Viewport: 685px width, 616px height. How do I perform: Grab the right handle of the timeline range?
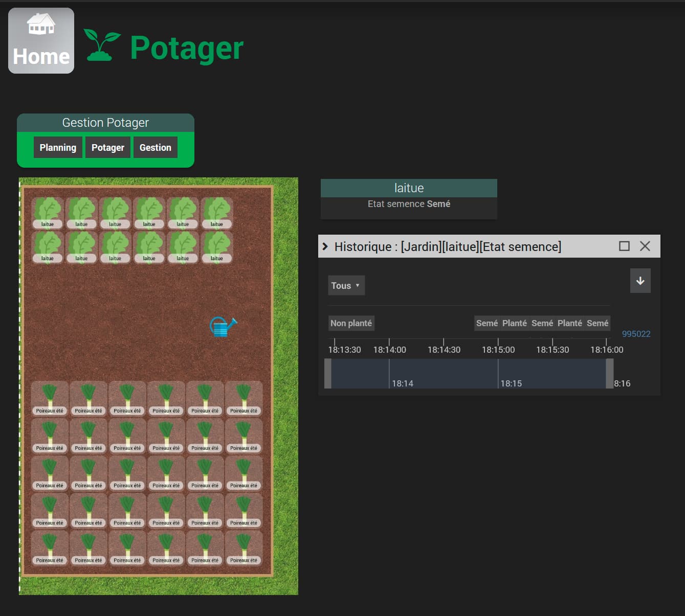[610, 374]
